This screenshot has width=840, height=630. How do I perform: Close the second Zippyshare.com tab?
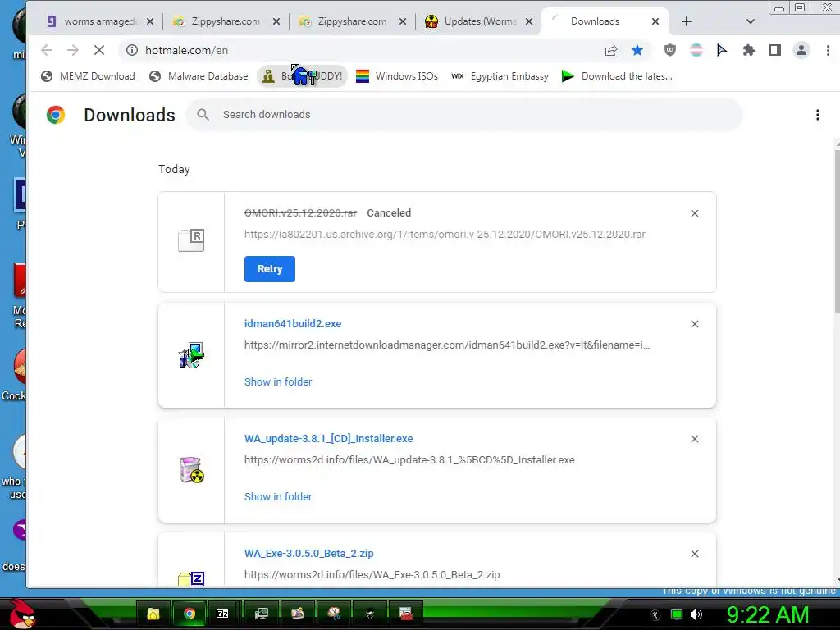pos(403,21)
